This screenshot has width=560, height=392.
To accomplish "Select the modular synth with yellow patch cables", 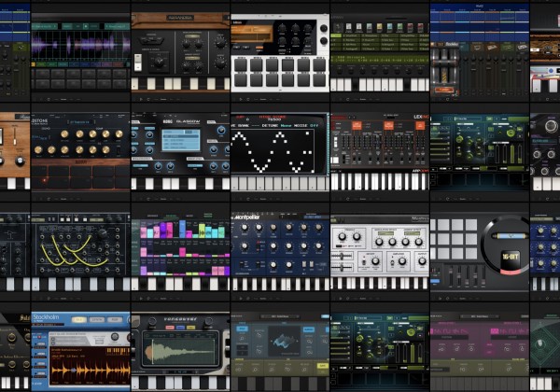I will click(x=80, y=252).
